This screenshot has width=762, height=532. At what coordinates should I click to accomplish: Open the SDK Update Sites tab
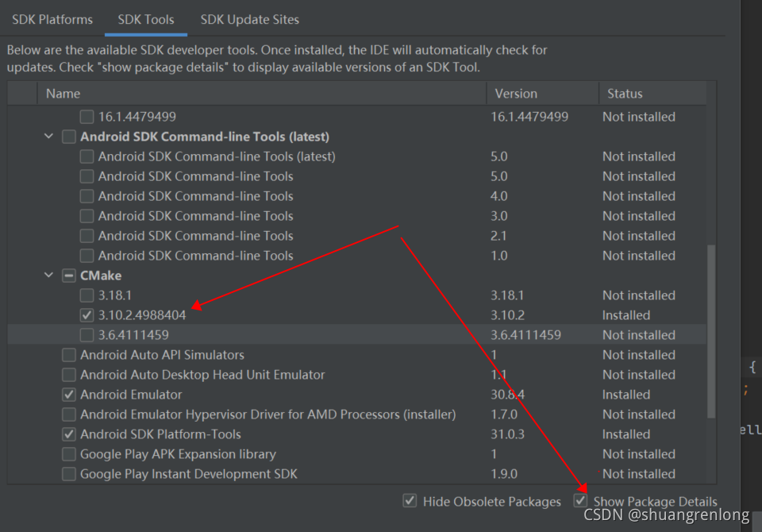[x=249, y=19]
